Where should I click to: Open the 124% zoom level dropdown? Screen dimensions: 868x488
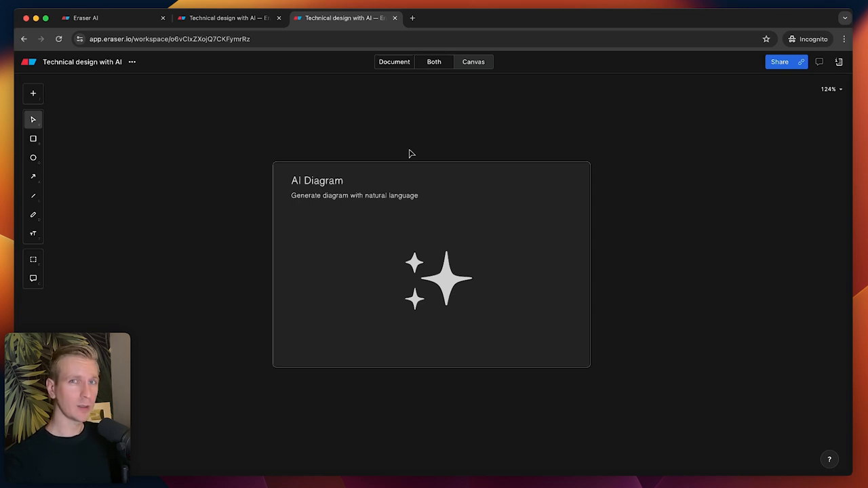831,89
